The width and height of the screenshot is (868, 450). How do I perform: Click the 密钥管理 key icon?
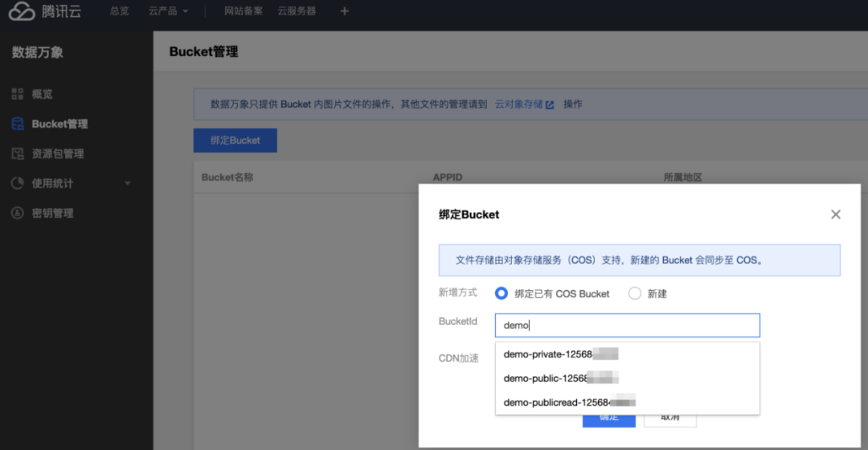click(18, 213)
